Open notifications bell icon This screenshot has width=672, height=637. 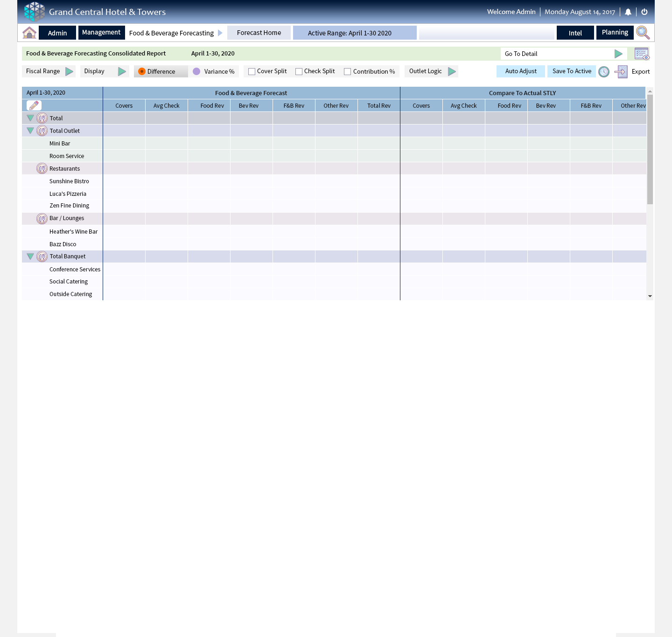628,12
